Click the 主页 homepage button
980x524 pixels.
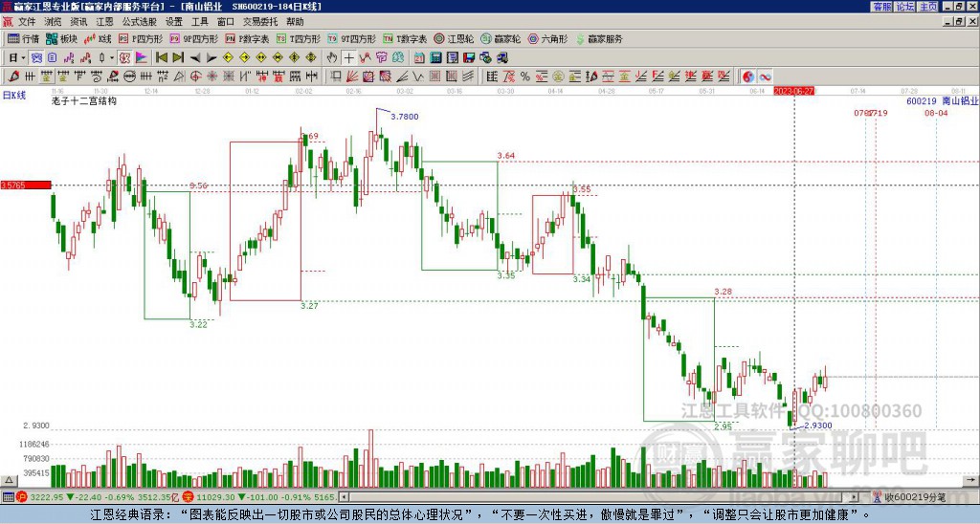click(x=928, y=7)
